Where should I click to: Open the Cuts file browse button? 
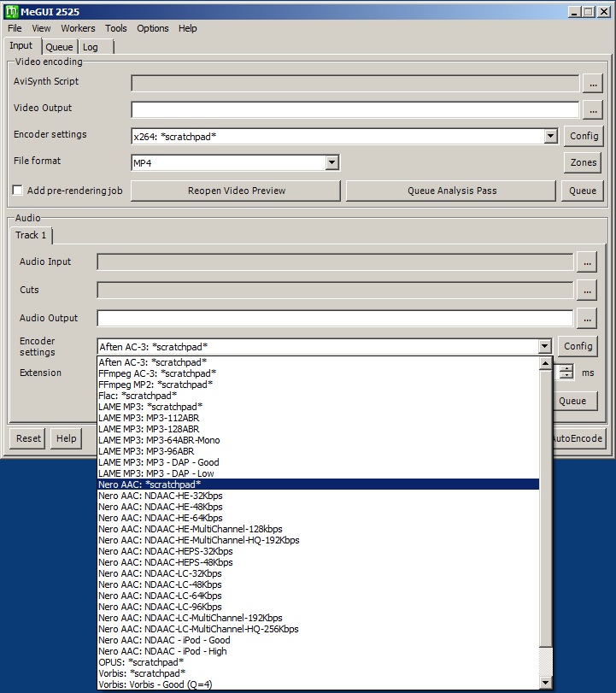(587, 291)
